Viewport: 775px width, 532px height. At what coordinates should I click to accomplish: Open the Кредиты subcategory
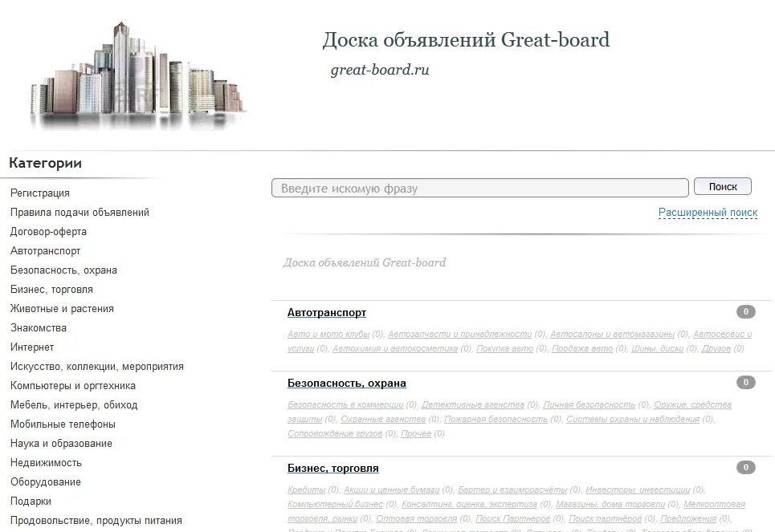[x=306, y=490]
